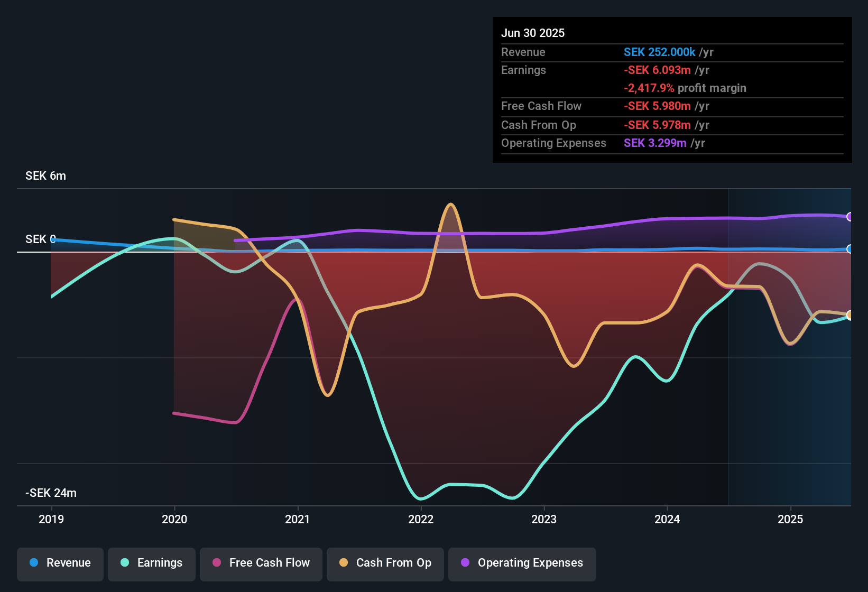868x592 pixels.
Task: Click the Free Cash Flow label in tooltip
Action: tap(541, 106)
